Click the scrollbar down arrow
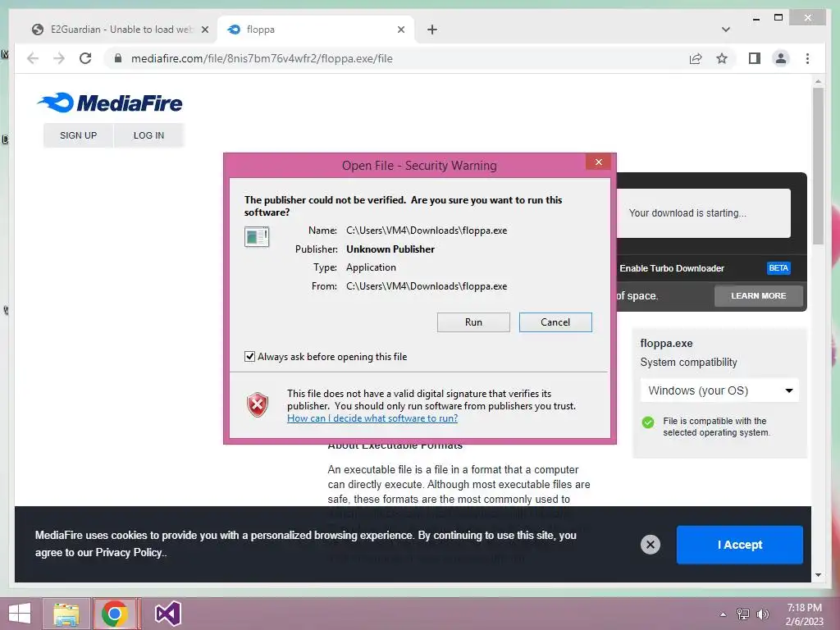This screenshot has height=630, width=840. coord(818,575)
